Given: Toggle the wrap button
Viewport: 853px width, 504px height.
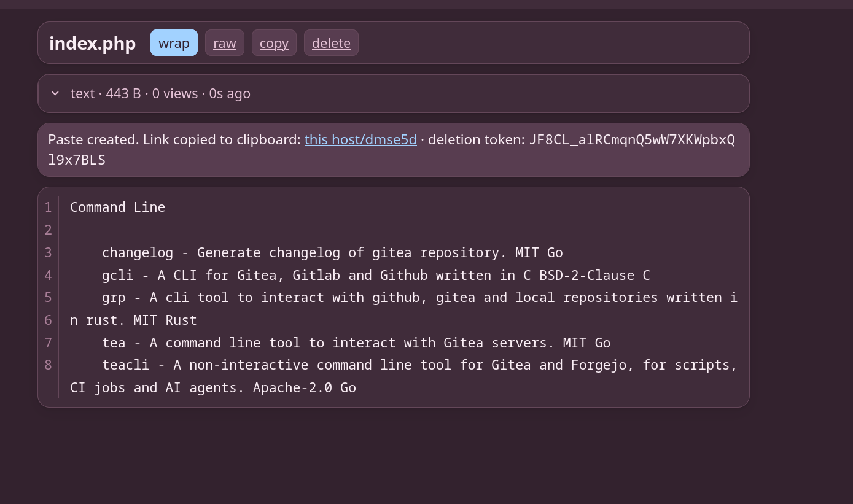Looking at the screenshot, I should pos(174,43).
